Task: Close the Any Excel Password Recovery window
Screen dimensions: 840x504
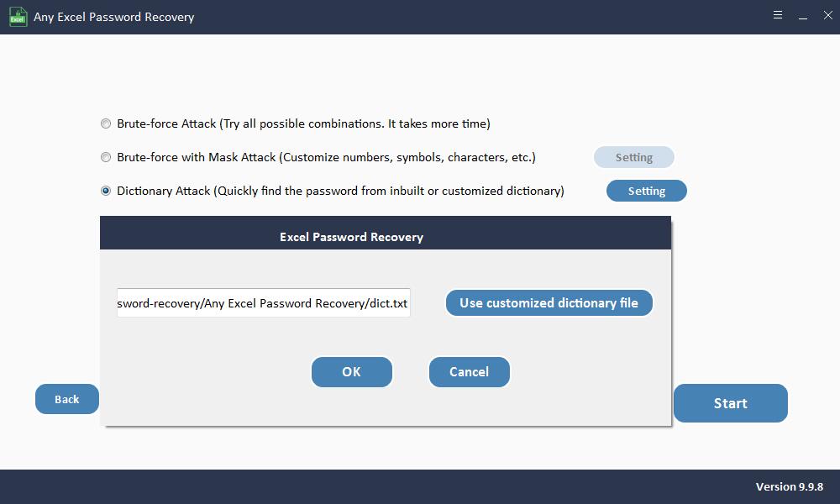Action: tap(827, 16)
